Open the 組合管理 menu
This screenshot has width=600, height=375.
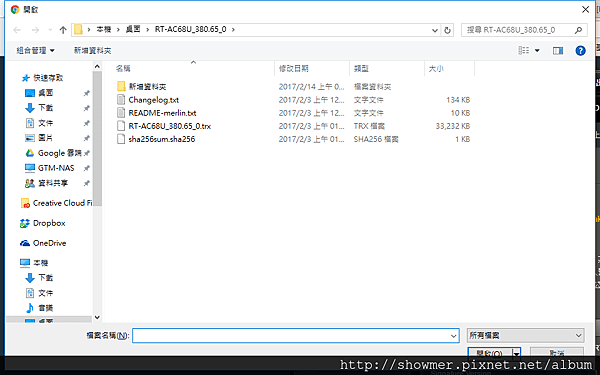35,51
